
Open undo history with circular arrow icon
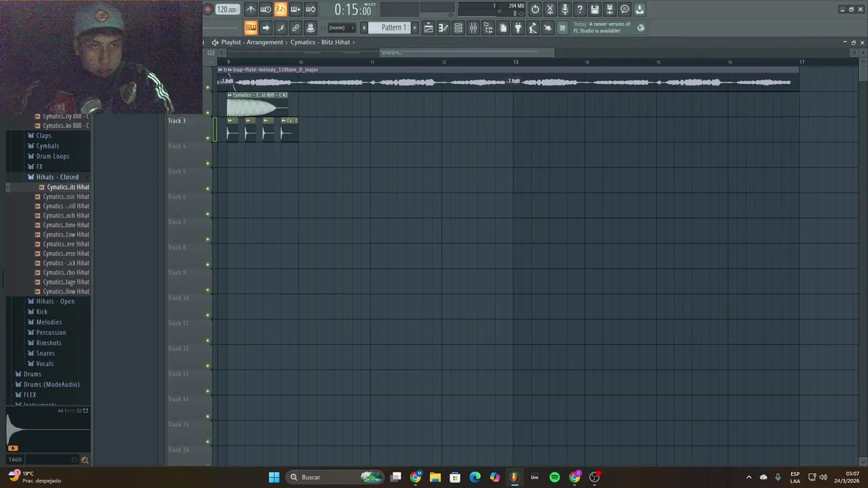(x=535, y=9)
